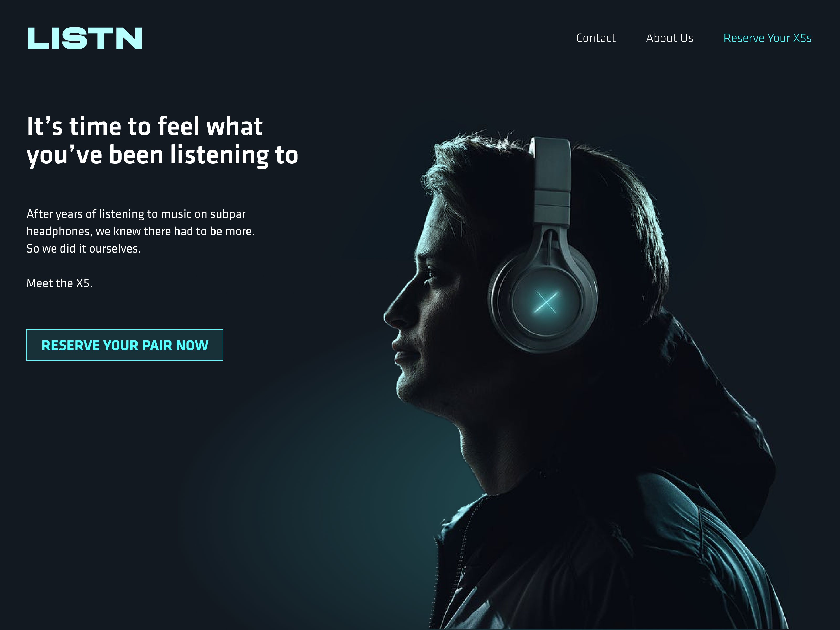
Task: Follow the Reserve Your X5s nav link
Action: pos(768,38)
